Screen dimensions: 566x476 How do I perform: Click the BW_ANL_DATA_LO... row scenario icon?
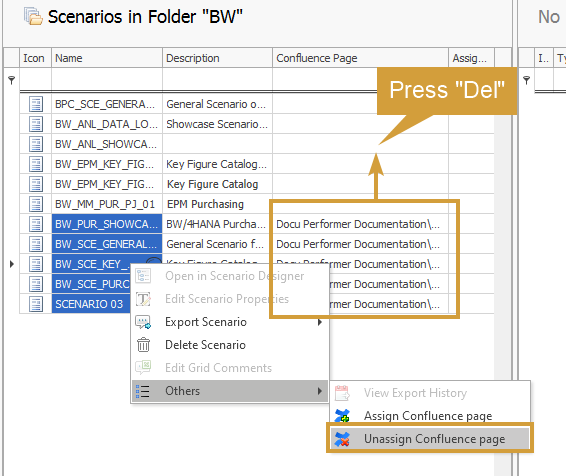click(36, 124)
